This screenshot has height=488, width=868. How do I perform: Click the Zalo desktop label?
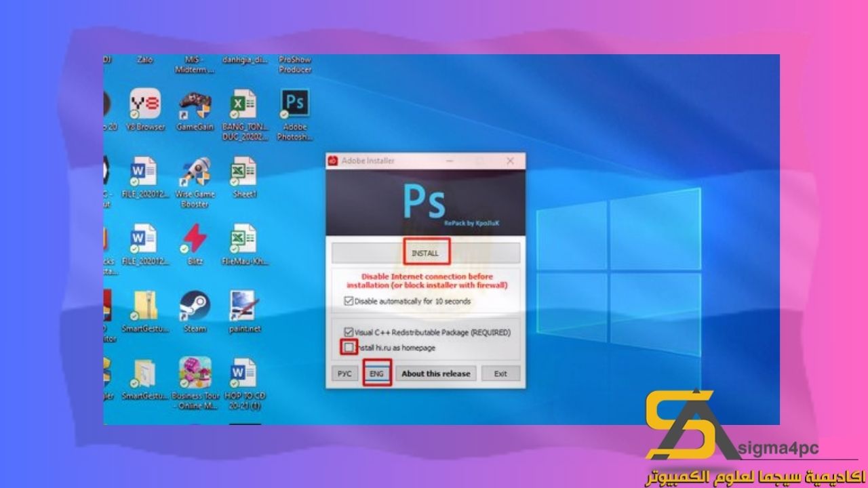click(x=145, y=60)
